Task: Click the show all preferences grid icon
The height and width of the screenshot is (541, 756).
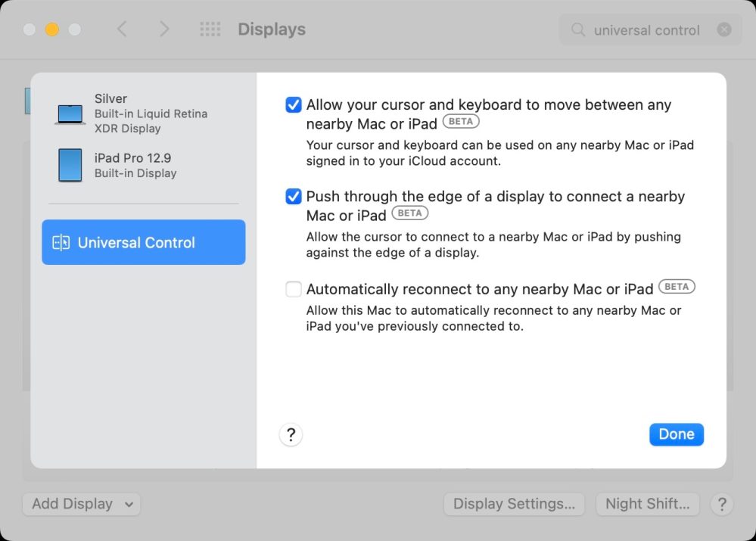Action: [x=210, y=30]
